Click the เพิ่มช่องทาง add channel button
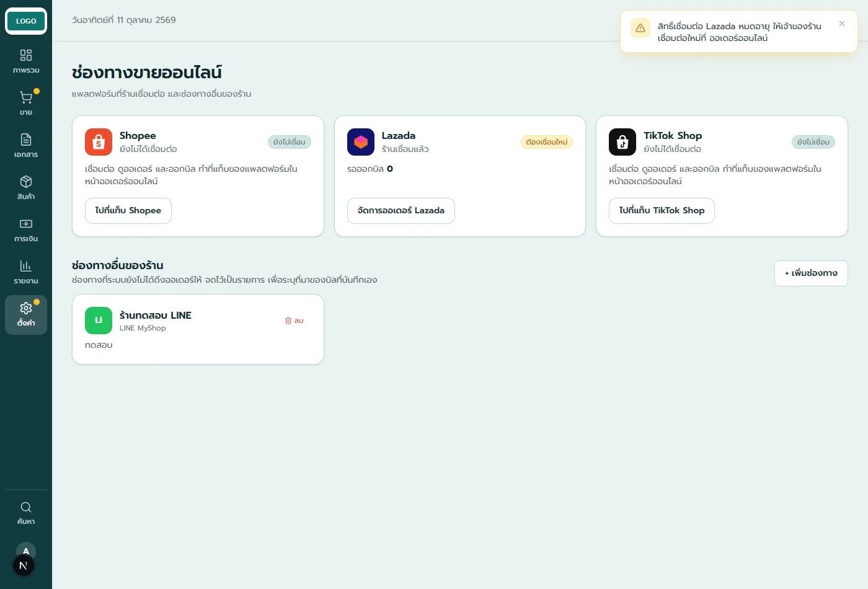Image resolution: width=868 pixels, height=589 pixels. (811, 273)
